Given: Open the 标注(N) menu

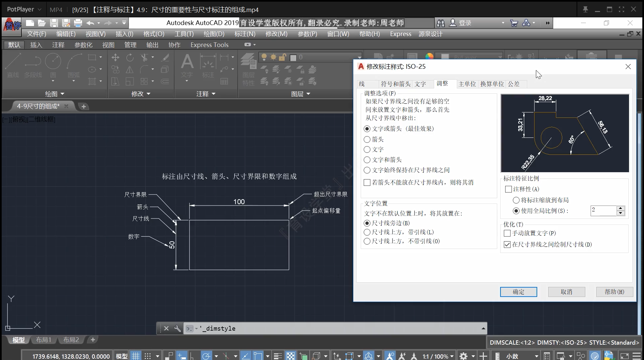Looking at the screenshot, I should tap(245, 34).
